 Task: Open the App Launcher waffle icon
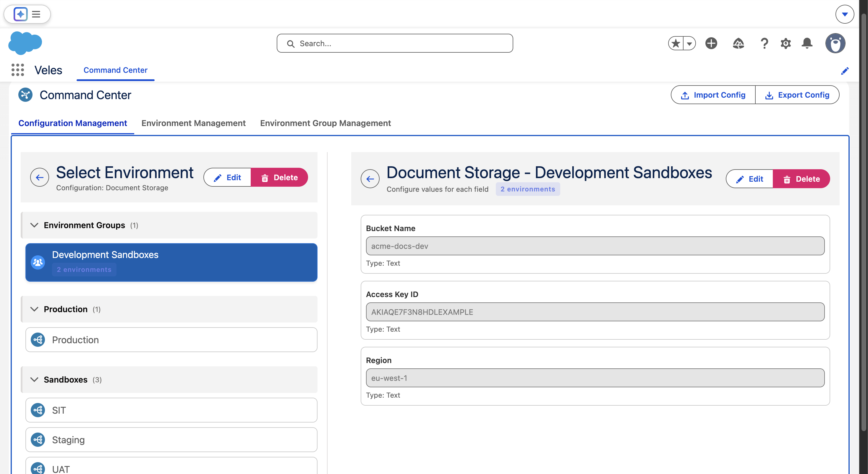(17, 70)
